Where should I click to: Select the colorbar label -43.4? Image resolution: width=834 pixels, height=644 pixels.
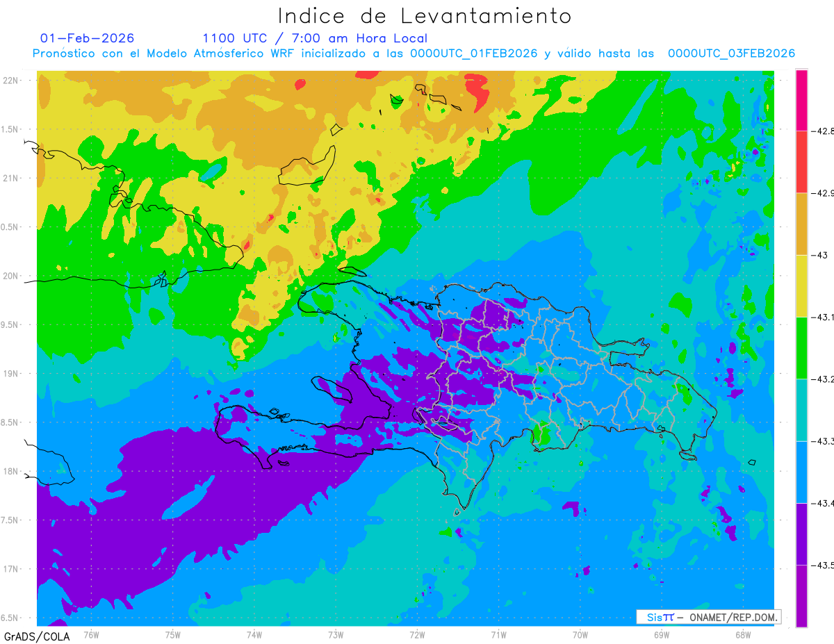click(x=822, y=503)
